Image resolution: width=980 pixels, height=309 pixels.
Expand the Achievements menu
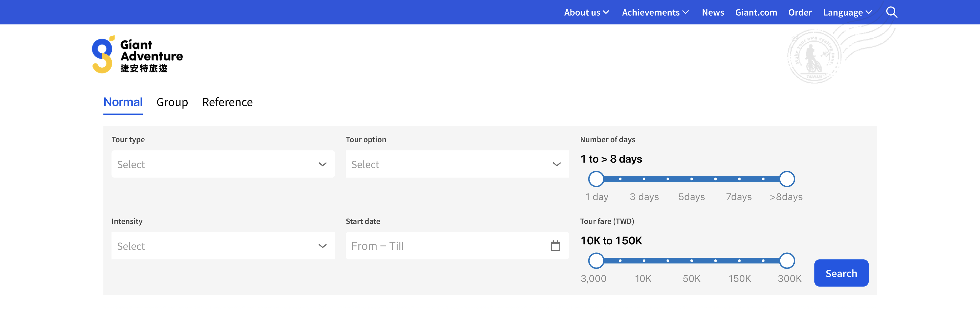point(655,12)
